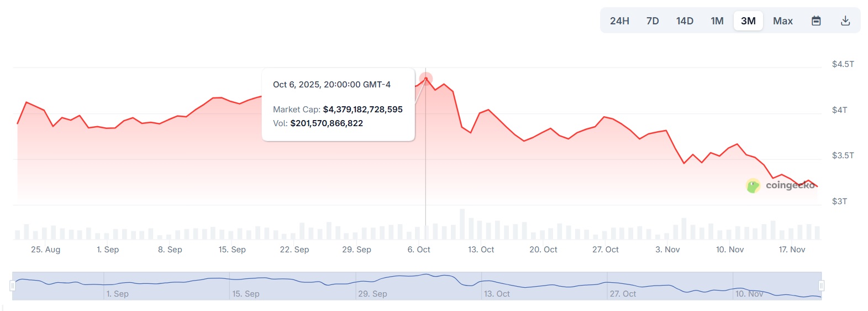Click the download chart data icon

click(x=845, y=21)
